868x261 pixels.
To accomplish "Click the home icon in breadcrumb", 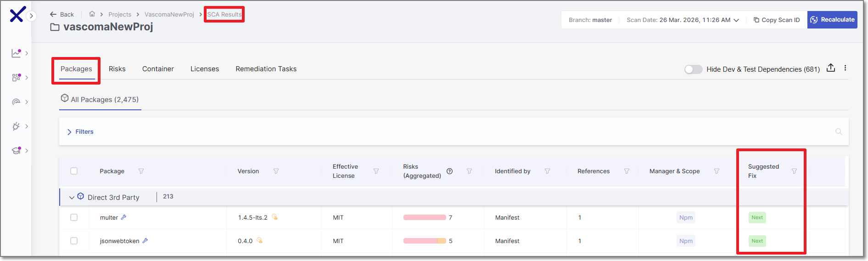I will click(92, 14).
